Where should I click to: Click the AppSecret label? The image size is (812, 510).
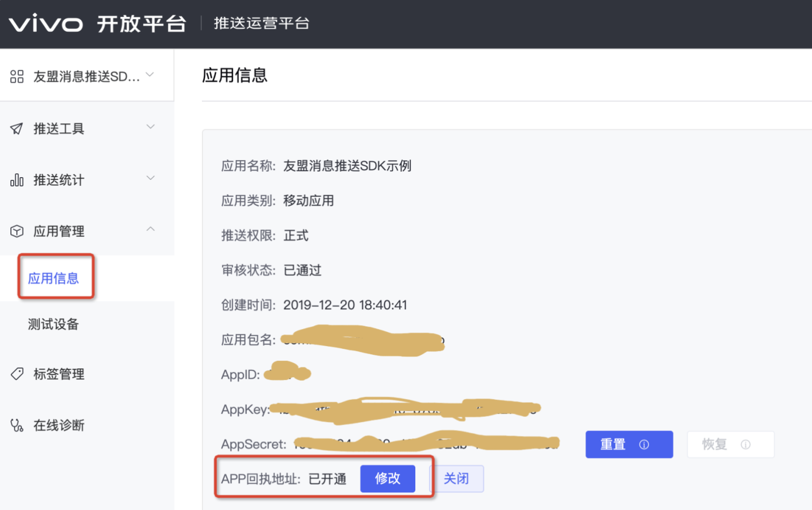253,444
